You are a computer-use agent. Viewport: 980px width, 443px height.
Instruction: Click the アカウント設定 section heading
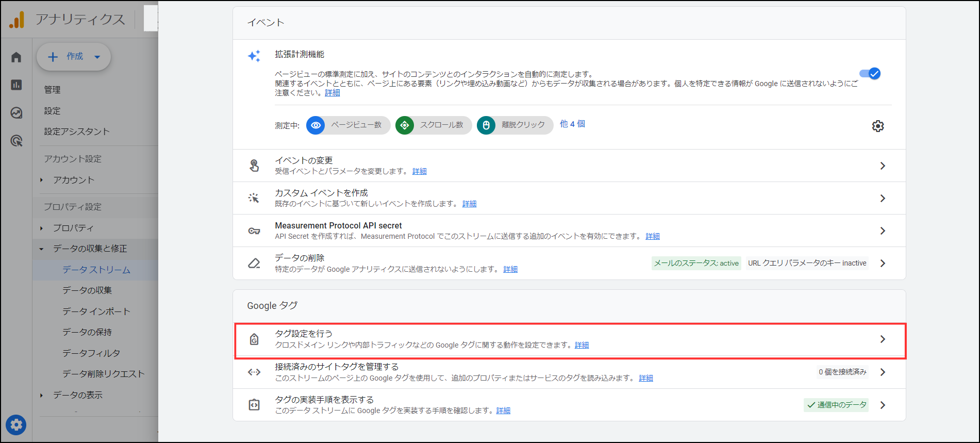point(73,159)
